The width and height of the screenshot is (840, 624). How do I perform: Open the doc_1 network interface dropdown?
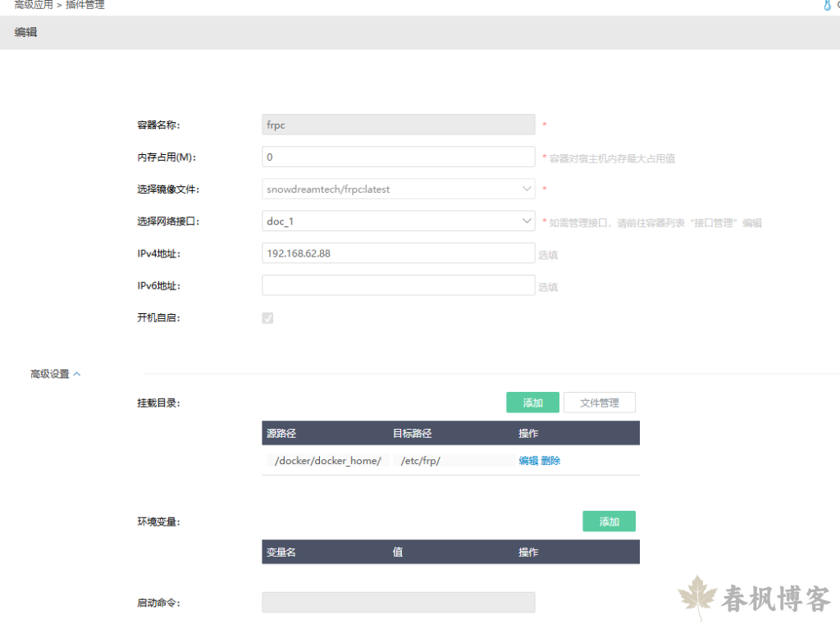tap(398, 221)
